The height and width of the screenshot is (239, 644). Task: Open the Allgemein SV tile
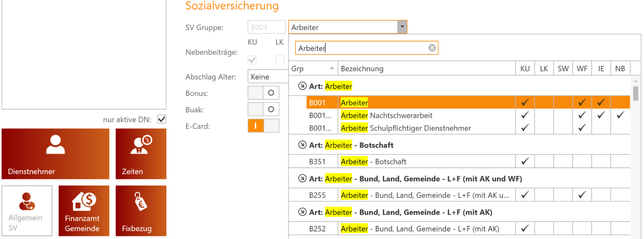point(27,211)
